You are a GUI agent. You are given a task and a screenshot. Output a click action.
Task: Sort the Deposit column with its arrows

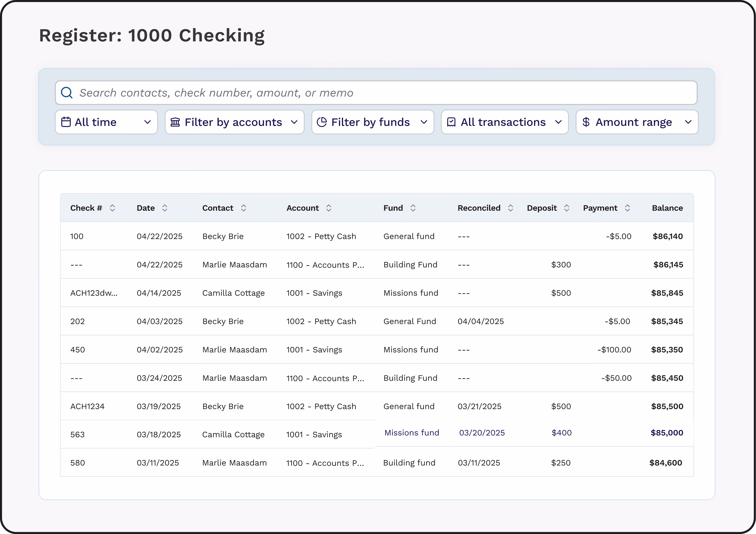pos(567,208)
